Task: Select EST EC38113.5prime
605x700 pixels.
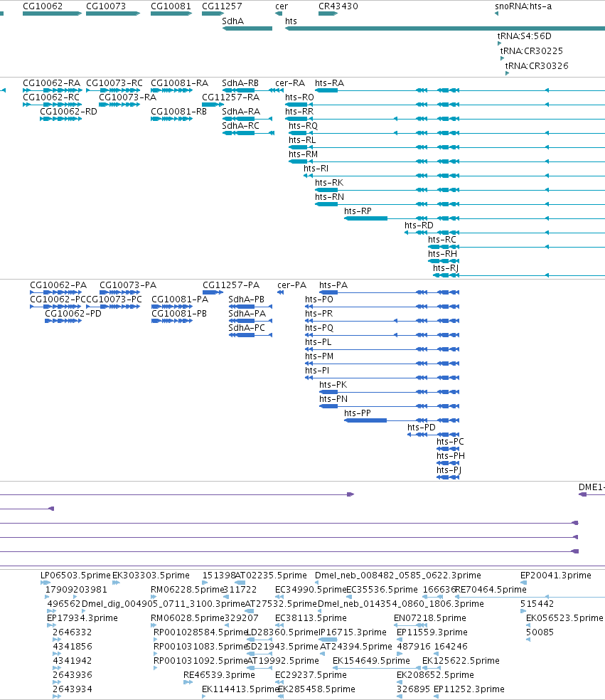Action: [x=311, y=618]
